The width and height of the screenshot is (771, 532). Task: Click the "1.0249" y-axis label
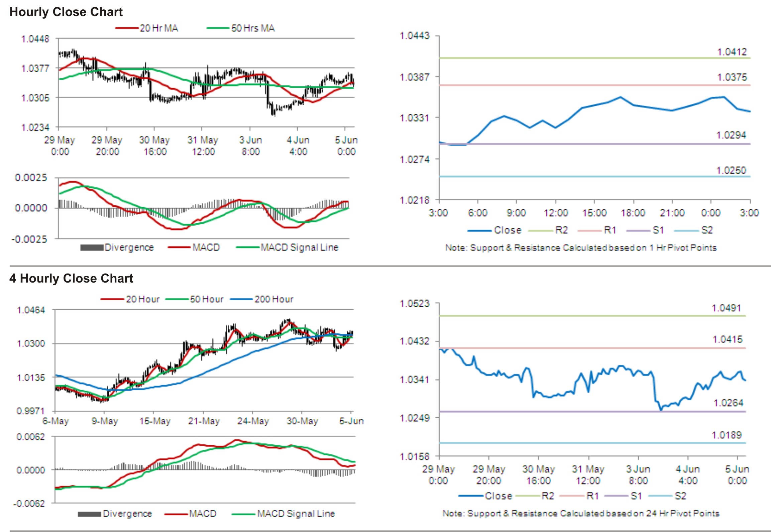415,418
